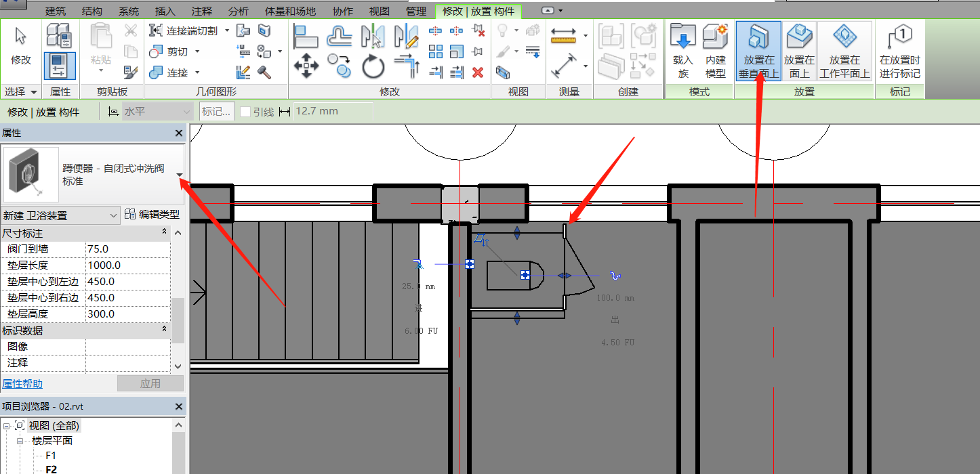This screenshot has height=474, width=980.
Task: Expand the 剪切 cut geometry dropdown
Action: coord(197,51)
